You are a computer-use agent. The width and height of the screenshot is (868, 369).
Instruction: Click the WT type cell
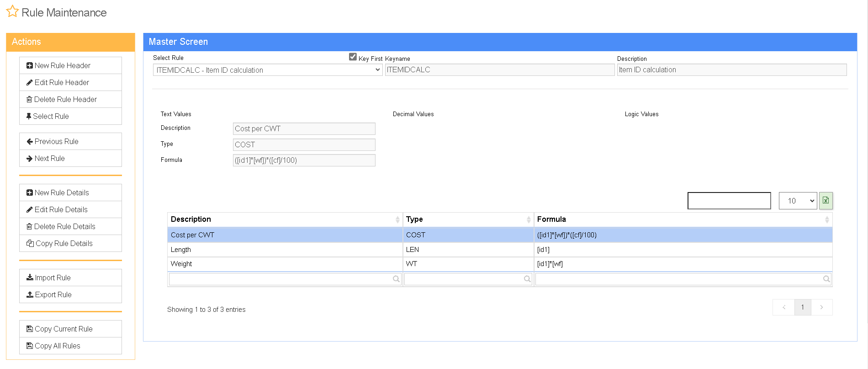click(x=468, y=264)
